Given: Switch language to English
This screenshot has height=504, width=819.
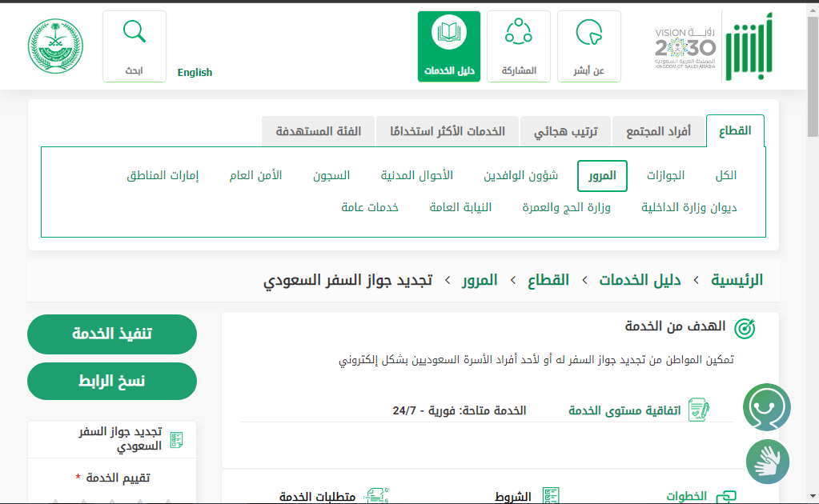Looking at the screenshot, I should point(195,73).
